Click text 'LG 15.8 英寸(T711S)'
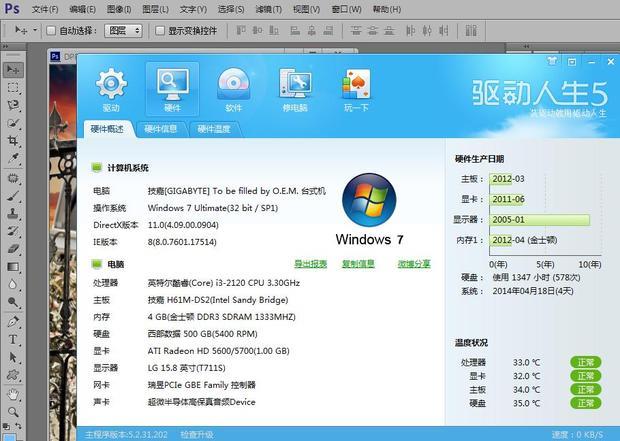Viewport: 620px width, 441px height. 187,368
